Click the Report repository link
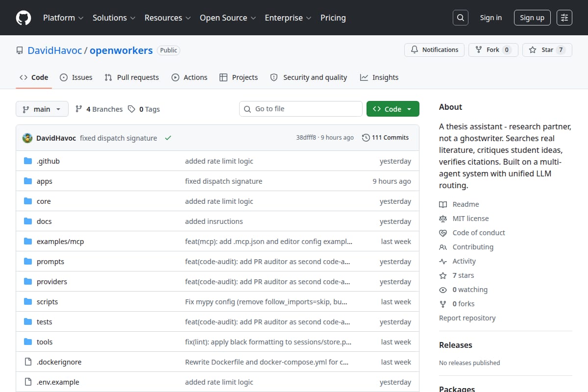588x392 pixels. [467, 318]
